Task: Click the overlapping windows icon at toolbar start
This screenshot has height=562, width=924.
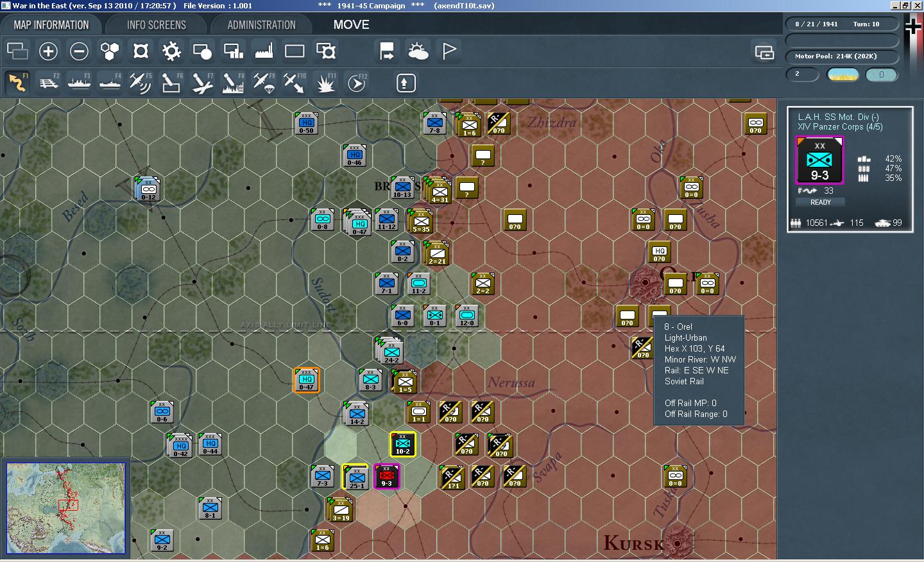Action: 17,51
